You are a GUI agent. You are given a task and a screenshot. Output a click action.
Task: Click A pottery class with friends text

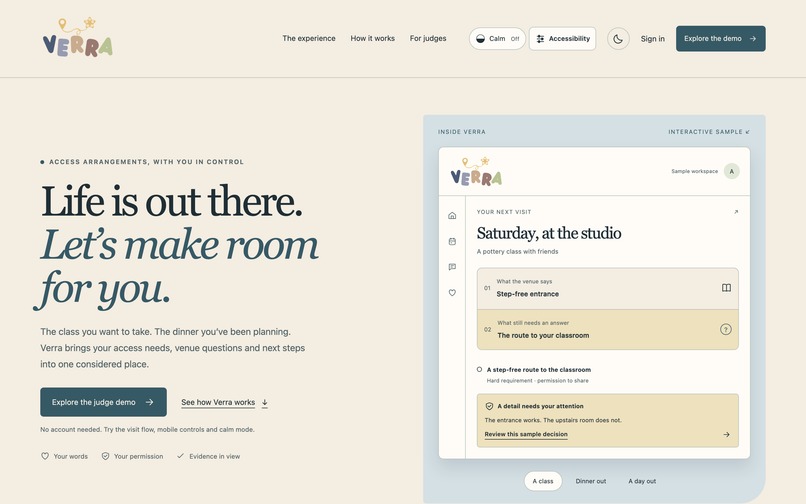517,251
